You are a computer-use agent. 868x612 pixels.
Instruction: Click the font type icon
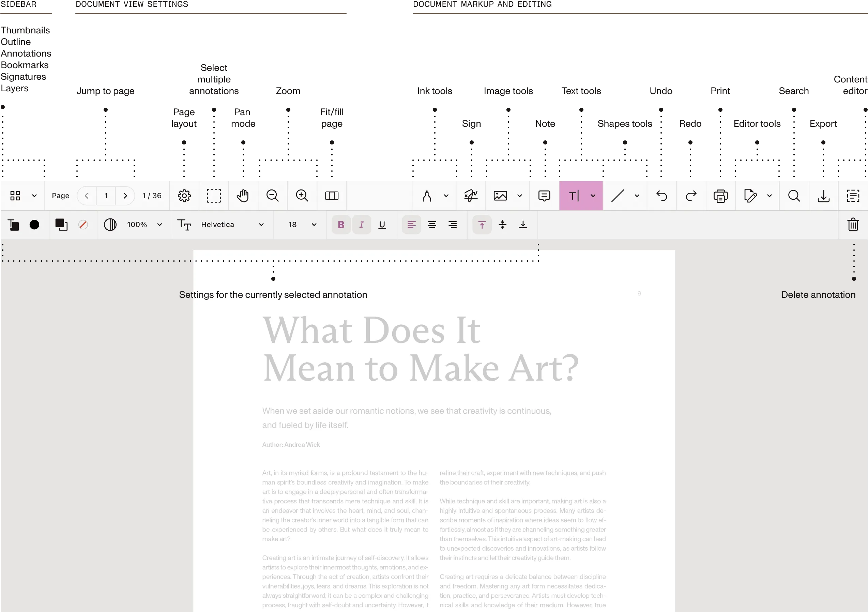(x=184, y=225)
